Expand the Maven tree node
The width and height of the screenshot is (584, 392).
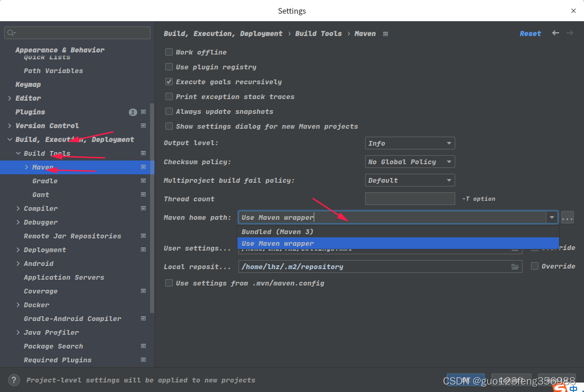[26, 167]
